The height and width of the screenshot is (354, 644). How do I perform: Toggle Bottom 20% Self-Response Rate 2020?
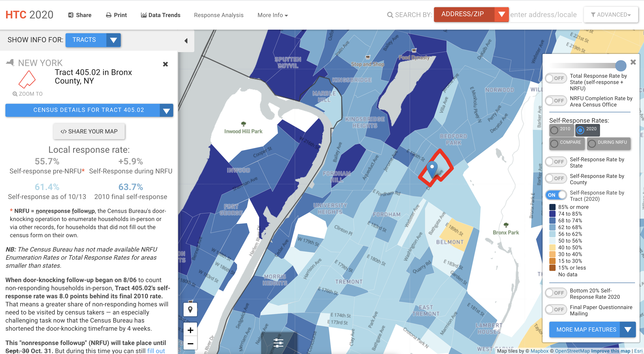tap(556, 293)
